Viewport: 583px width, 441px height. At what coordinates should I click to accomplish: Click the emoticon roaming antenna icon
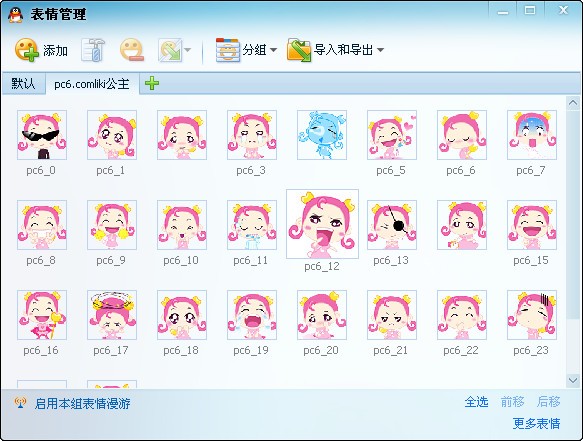tap(20, 402)
